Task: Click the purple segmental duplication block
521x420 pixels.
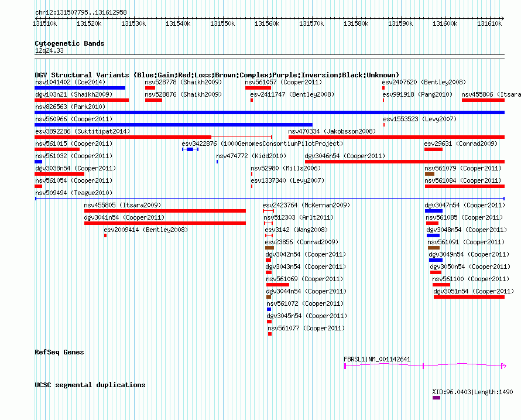Action: tap(436, 398)
